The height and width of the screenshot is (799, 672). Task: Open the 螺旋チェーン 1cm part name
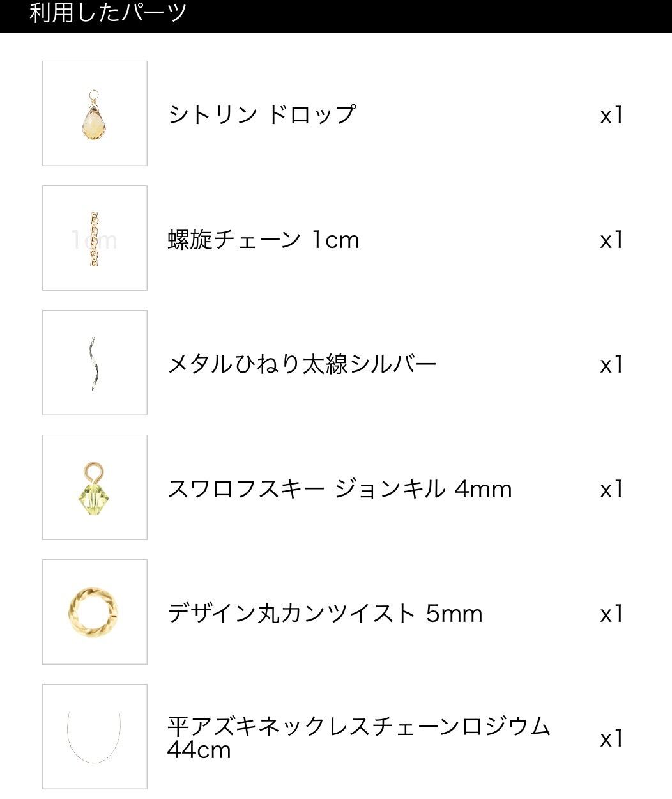[263, 240]
